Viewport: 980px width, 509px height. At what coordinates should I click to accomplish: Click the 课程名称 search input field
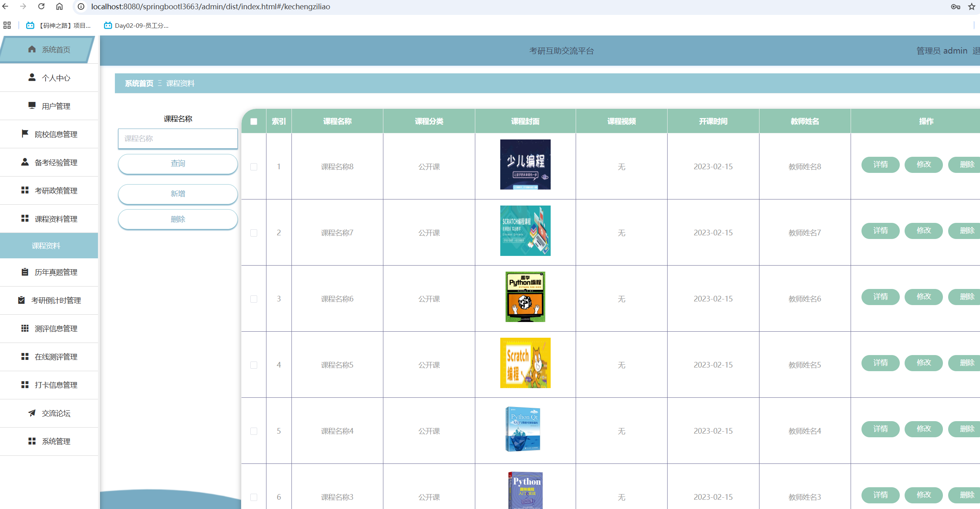178,139
